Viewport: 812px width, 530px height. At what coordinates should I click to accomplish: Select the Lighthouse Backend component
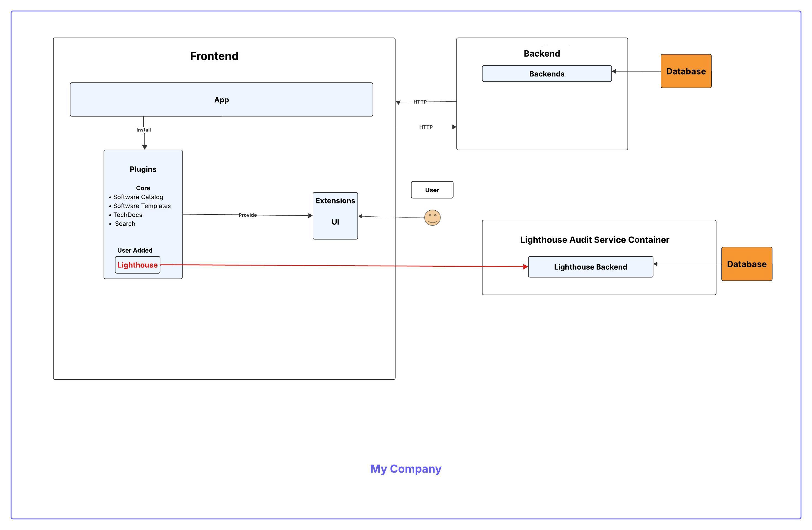590,267
